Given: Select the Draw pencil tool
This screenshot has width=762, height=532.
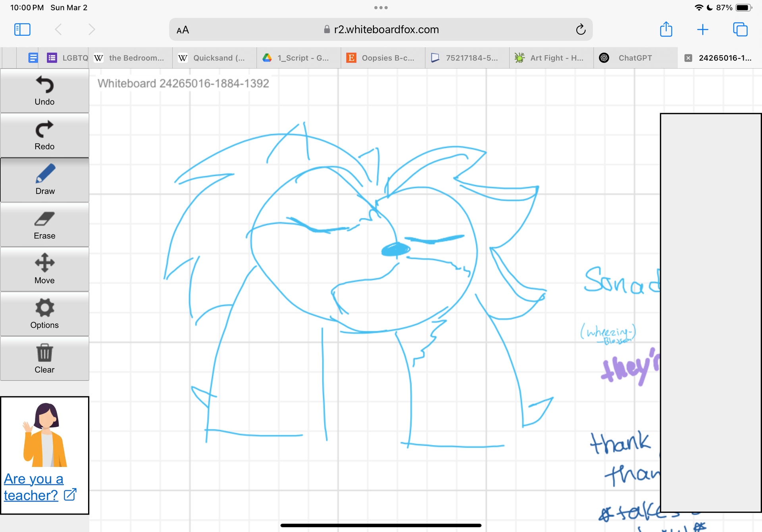Looking at the screenshot, I should 44,180.
